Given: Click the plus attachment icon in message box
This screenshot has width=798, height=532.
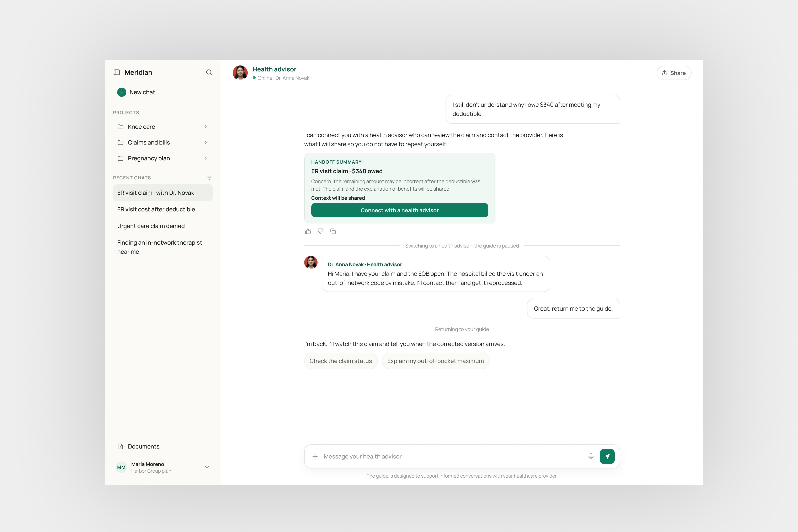Looking at the screenshot, I should 315,456.
